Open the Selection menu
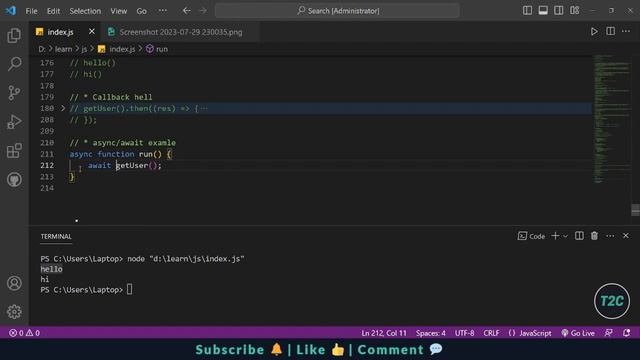 [x=85, y=11]
